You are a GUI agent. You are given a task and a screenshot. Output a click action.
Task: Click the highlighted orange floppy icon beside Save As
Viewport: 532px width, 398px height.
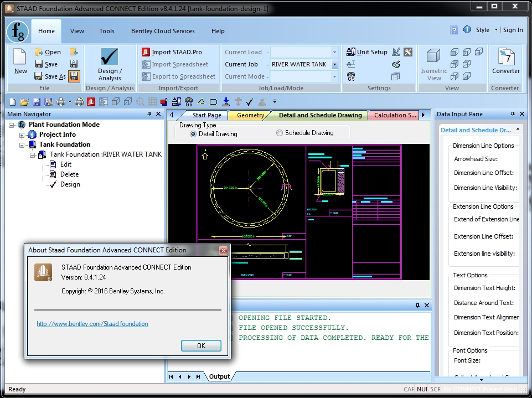(74, 76)
